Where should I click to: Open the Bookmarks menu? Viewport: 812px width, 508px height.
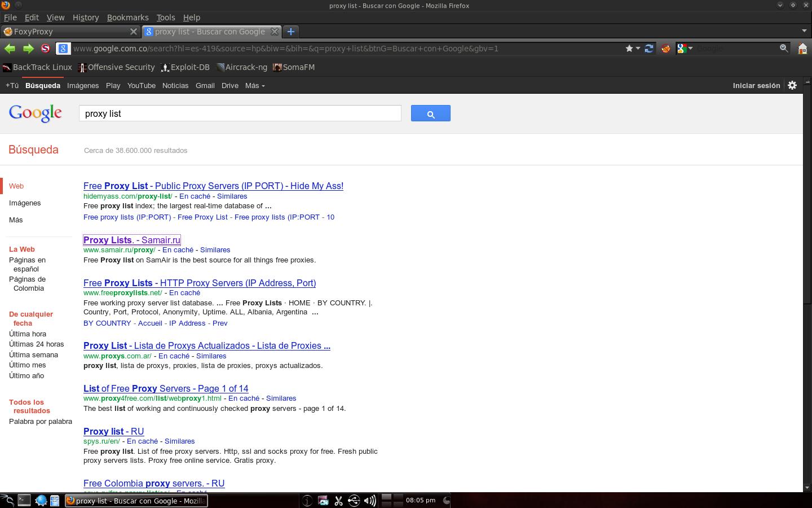pyautogui.click(x=127, y=17)
